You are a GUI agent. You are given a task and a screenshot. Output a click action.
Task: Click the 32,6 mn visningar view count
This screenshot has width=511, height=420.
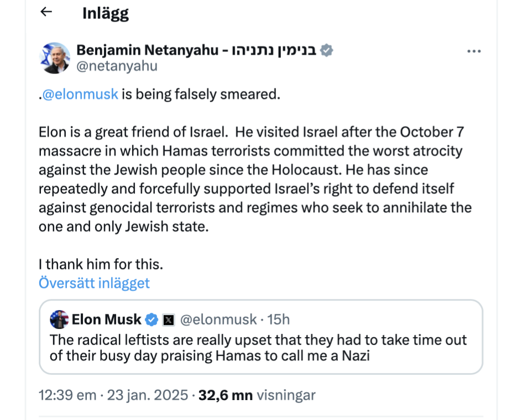point(257,395)
